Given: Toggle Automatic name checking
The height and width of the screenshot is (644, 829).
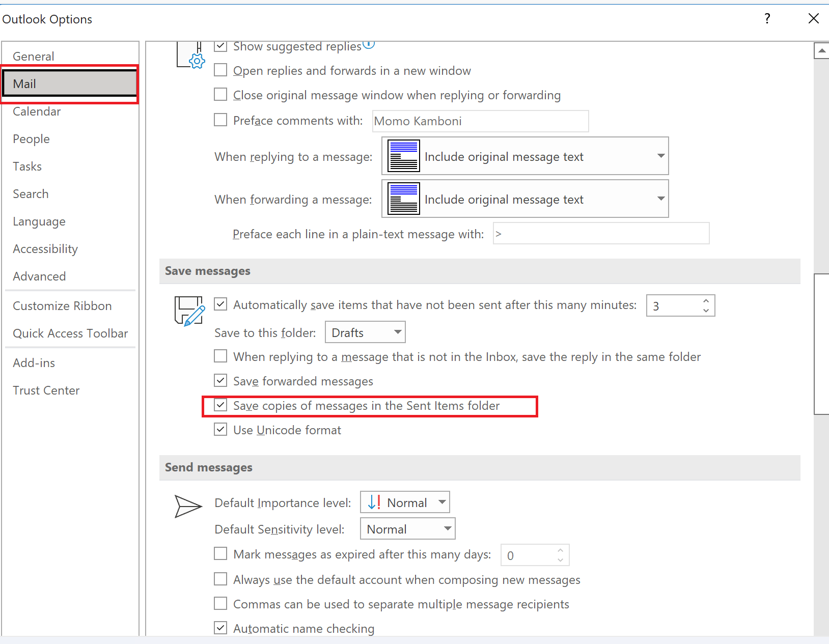Looking at the screenshot, I should coord(220,628).
